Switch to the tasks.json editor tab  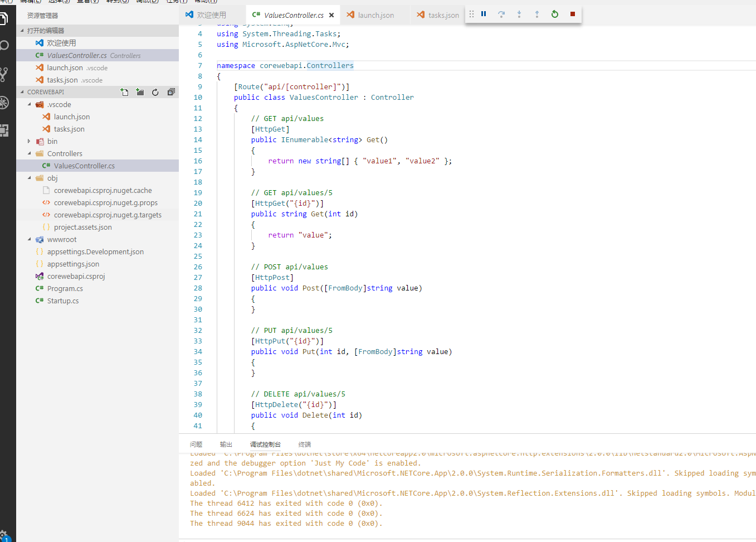pyautogui.click(x=438, y=15)
